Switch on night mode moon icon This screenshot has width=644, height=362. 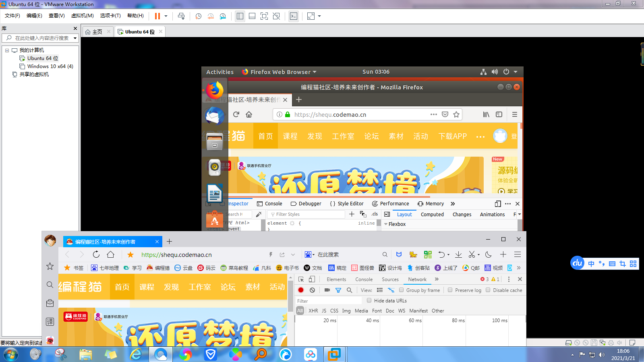[489, 254]
